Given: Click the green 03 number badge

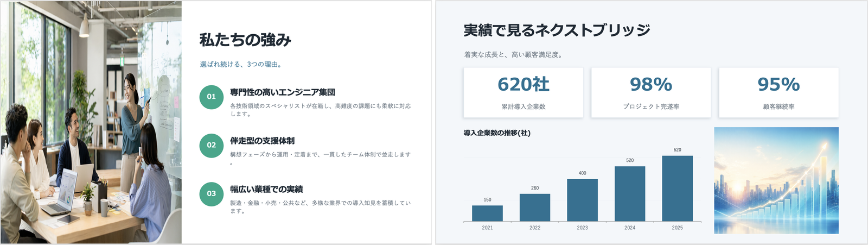Looking at the screenshot, I should (x=212, y=194).
